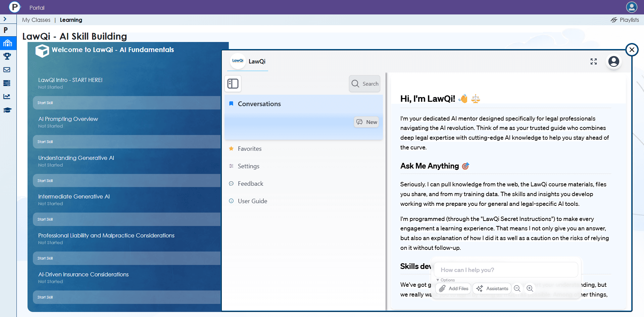Screen dimensions: 644x317
Task: Click the chart analytics icon in left sidebar
Action: (x=7, y=97)
